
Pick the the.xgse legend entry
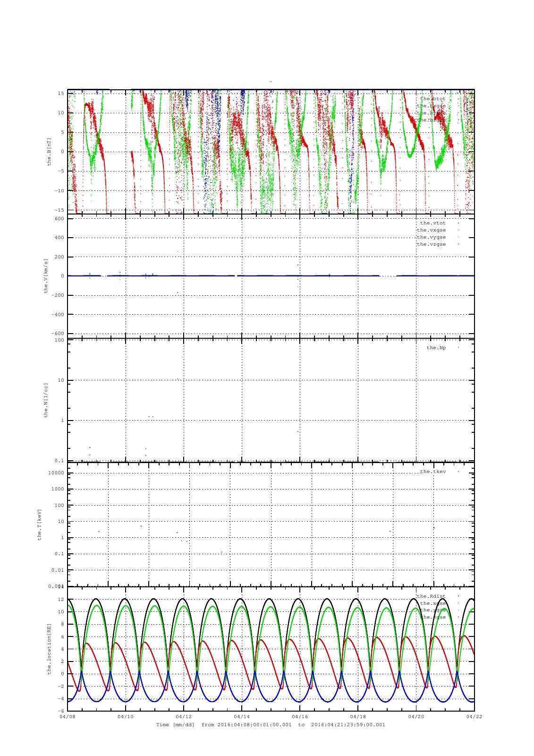click(432, 603)
